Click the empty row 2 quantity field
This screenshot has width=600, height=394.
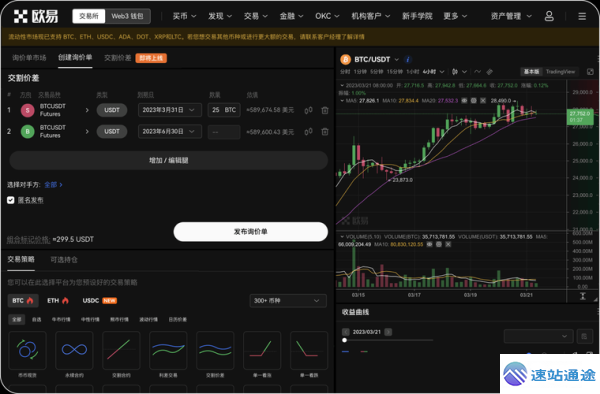point(224,132)
